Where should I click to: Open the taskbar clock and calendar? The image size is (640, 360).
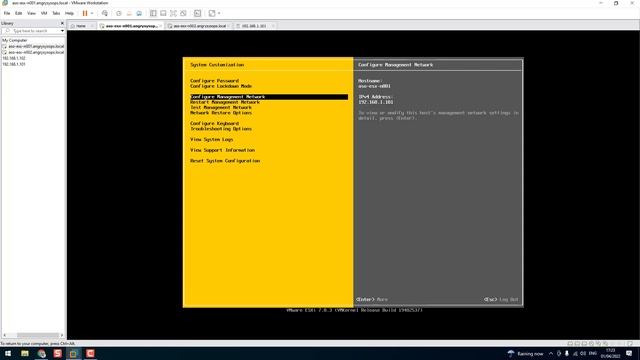coord(611,353)
